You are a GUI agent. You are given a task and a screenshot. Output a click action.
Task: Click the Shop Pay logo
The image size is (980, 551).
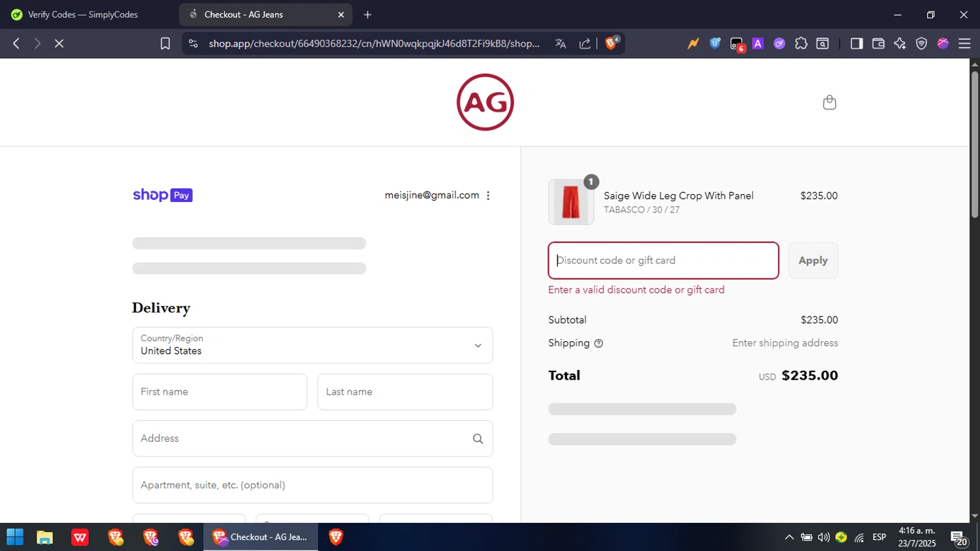(163, 195)
